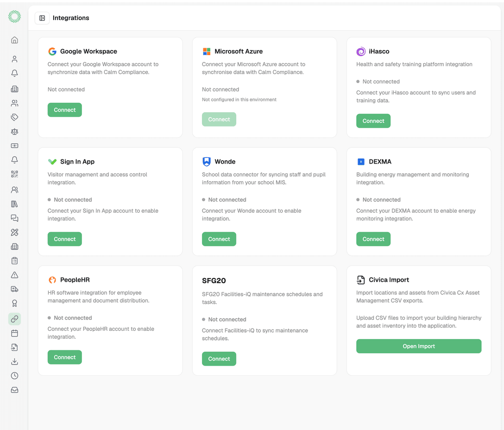Screen dimensions: 504x430
Task: Click the Civica Import file icon
Action: click(x=361, y=280)
